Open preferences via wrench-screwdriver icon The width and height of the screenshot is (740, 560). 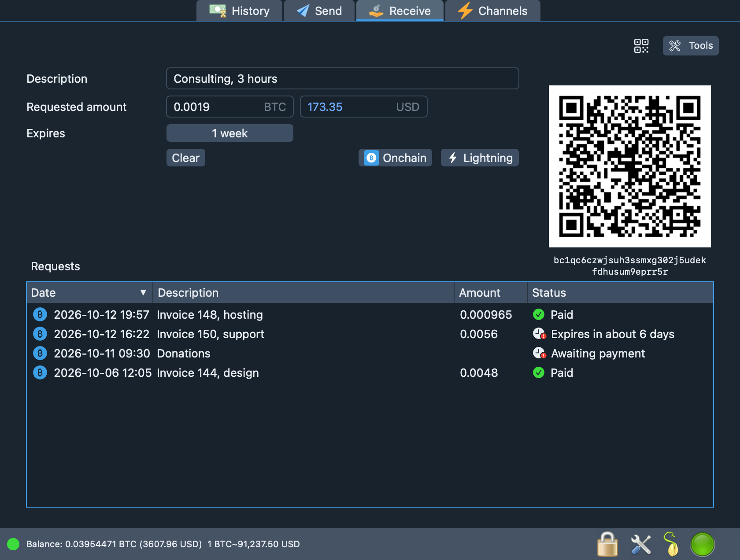(641, 544)
